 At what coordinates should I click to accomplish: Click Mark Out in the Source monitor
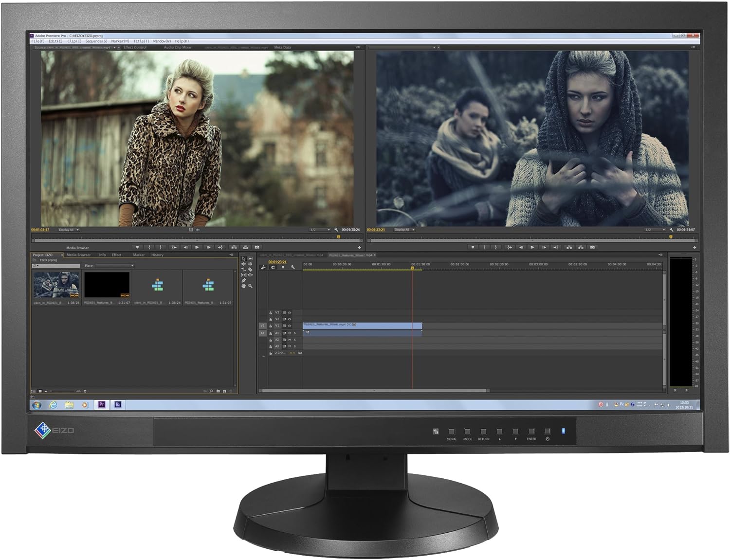(x=161, y=247)
